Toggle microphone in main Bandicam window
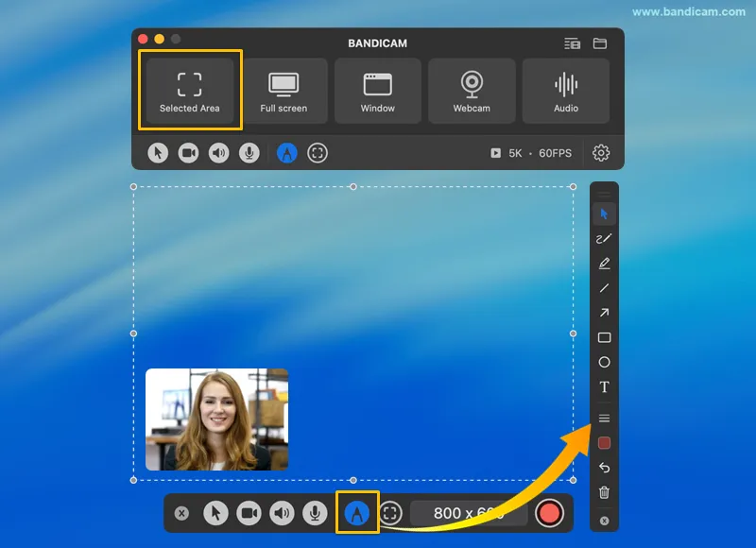Viewport: 756px width, 548px height. tap(249, 153)
